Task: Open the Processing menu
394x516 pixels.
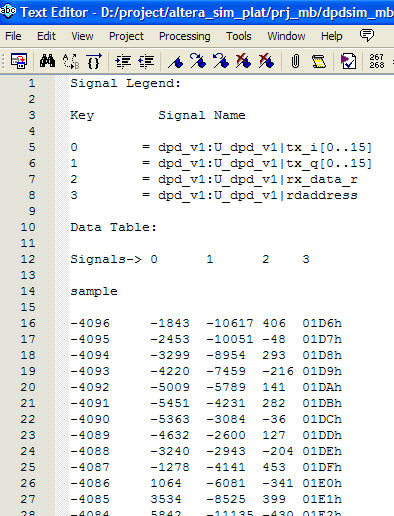Action: (185, 36)
